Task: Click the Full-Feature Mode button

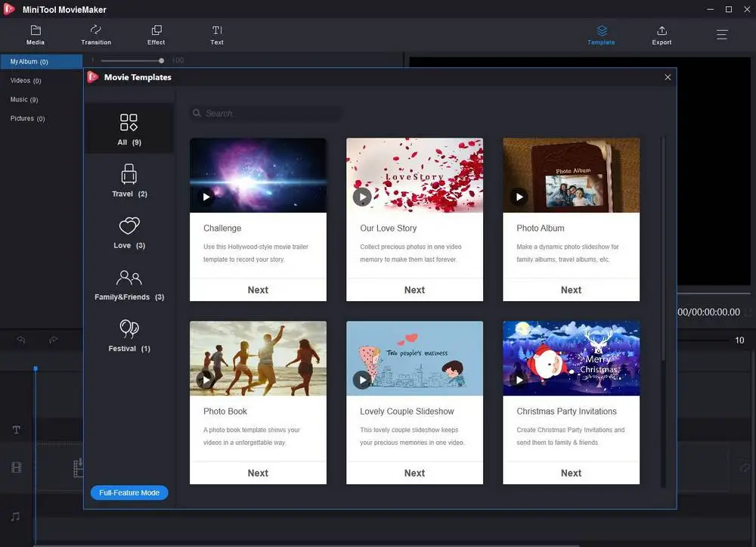Action: tap(129, 493)
